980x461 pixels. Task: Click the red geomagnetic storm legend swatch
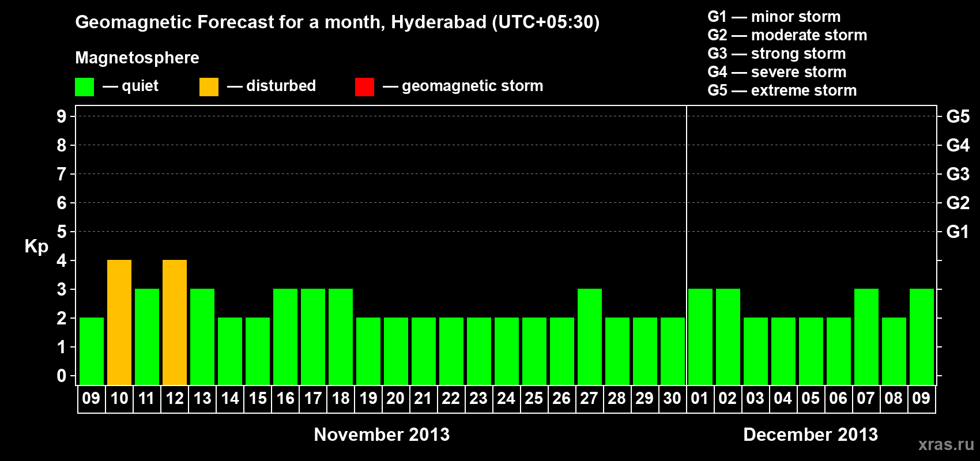click(x=364, y=87)
